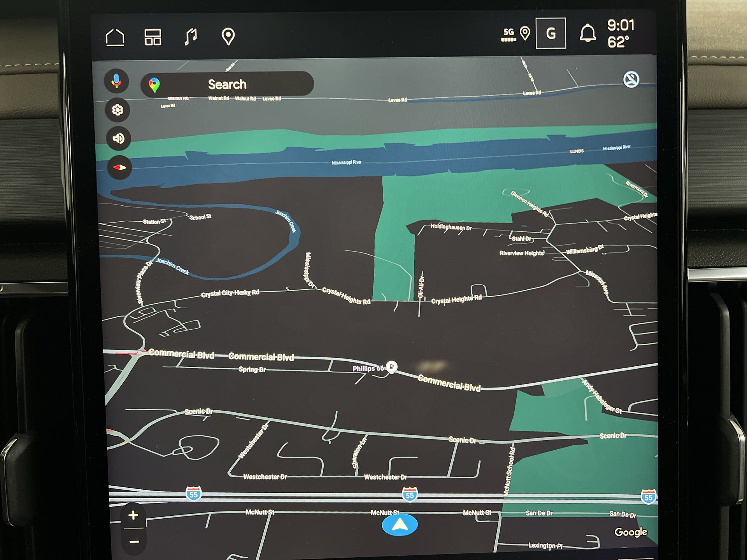This screenshot has width=747, height=560.
Task: Go to the home screen icon
Action: [115, 37]
